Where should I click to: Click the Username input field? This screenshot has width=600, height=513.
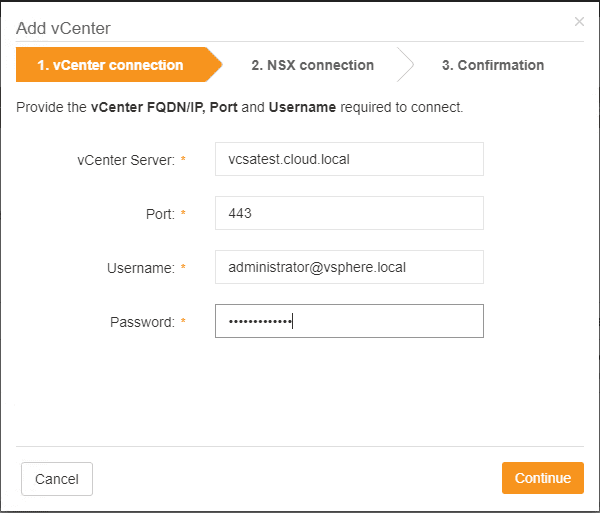click(349, 267)
